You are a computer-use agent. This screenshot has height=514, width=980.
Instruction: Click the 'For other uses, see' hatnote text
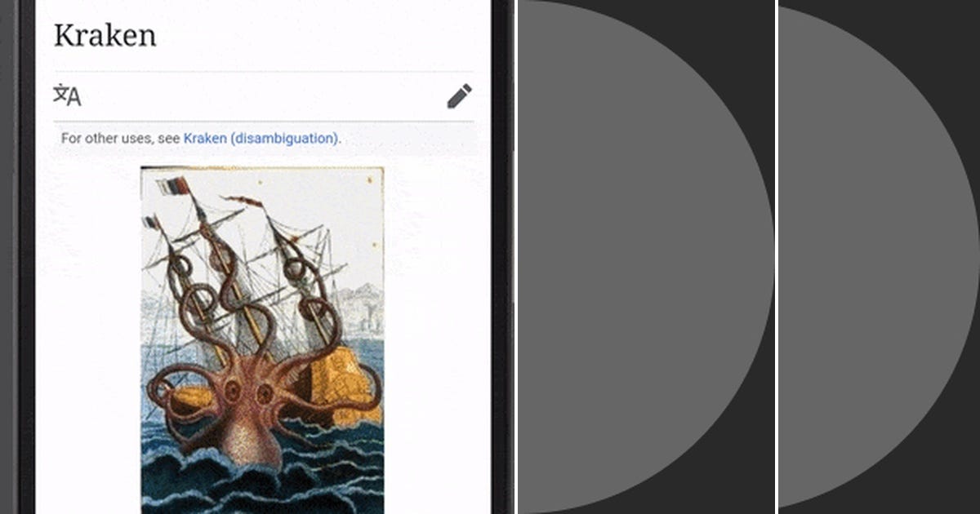tap(120, 138)
